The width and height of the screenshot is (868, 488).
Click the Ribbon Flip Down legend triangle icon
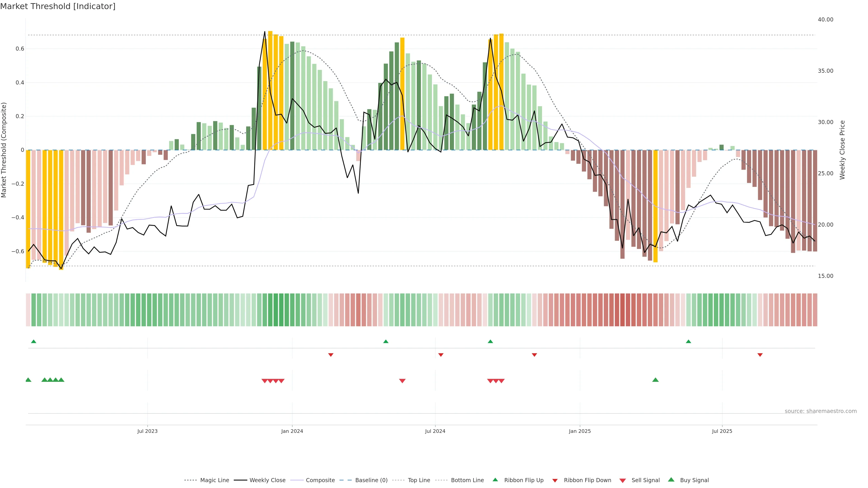555,480
